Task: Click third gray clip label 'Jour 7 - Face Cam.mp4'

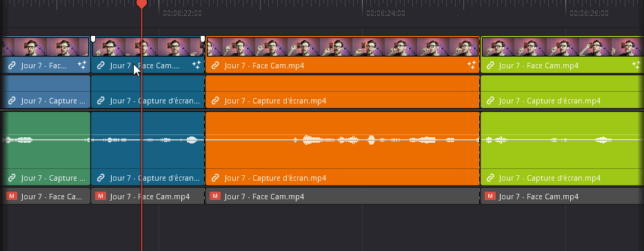Action: click(x=264, y=197)
